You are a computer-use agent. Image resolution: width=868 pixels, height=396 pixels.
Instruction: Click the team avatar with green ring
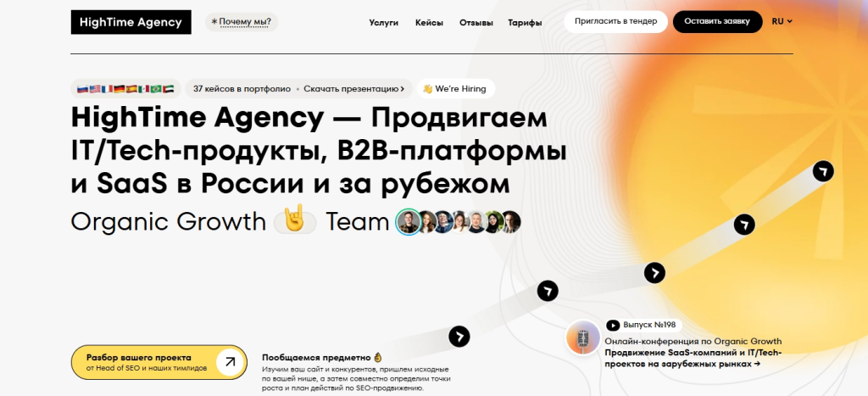coord(409,222)
